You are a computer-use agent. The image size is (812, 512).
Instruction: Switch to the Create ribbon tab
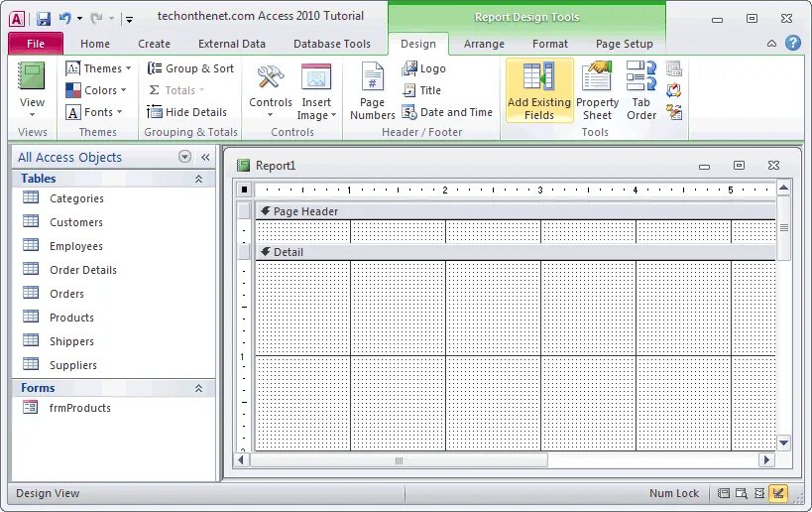pos(154,44)
